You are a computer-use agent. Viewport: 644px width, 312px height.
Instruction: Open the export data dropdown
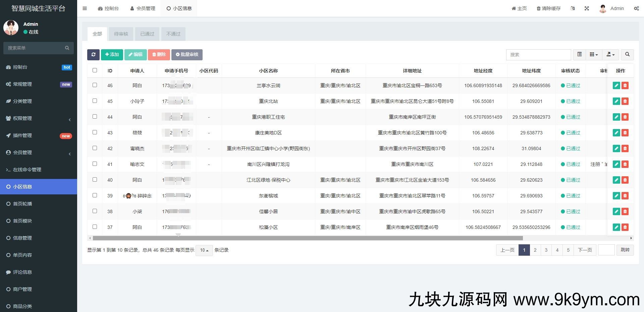tap(610, 54)
